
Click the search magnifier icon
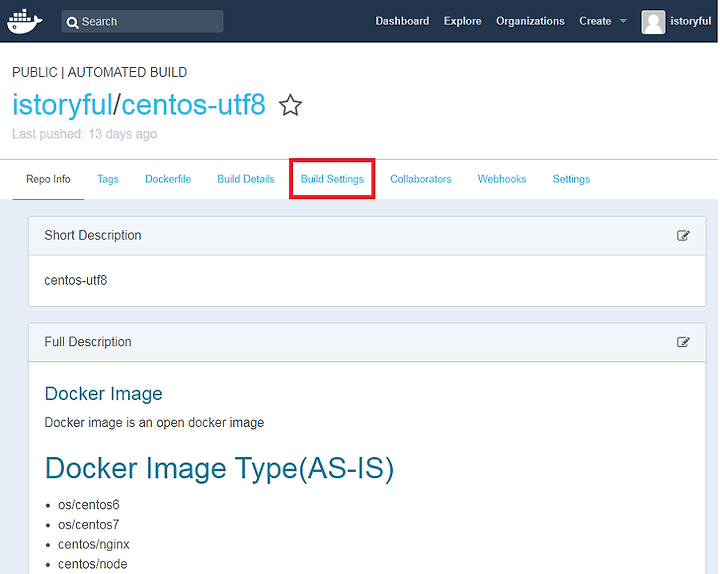pyautogui.click(x=72, y=22)
